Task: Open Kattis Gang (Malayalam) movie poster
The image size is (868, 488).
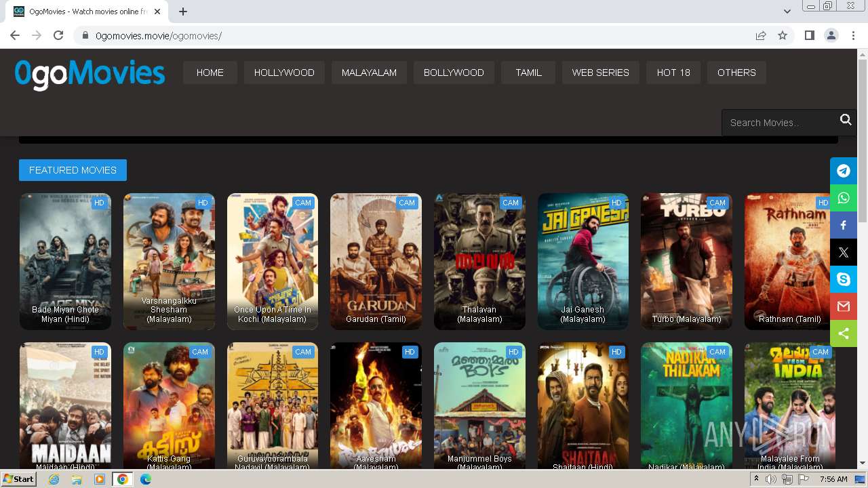Action: point(169,406)
